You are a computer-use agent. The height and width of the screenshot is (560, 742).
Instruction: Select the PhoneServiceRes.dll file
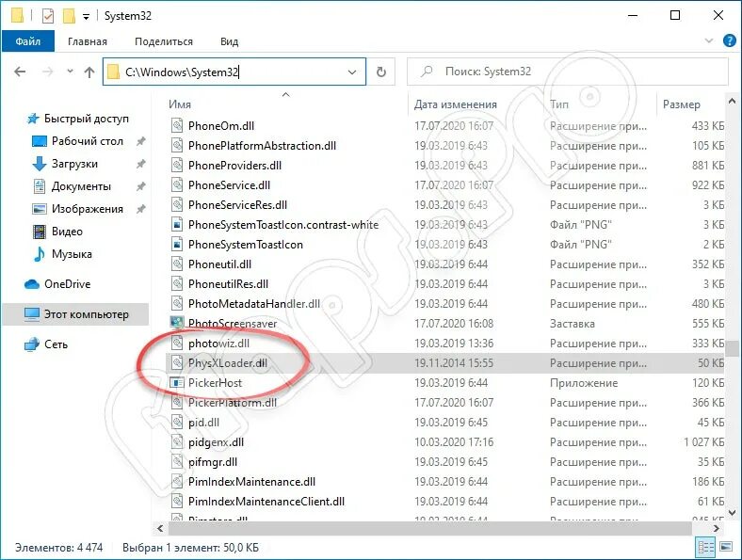pos(237,205)
